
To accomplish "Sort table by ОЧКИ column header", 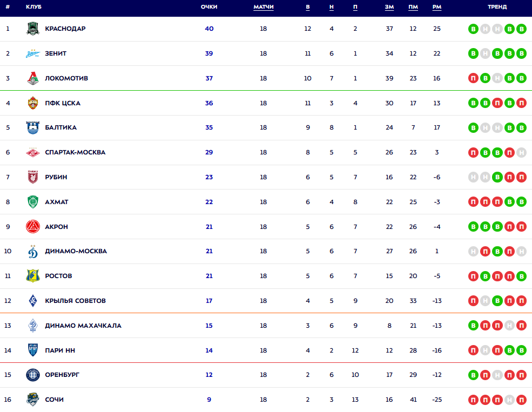I will point(209,7).
